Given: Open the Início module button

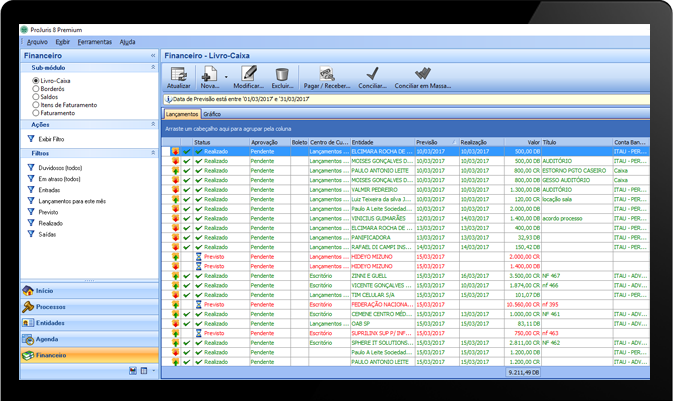Looking at the screenshot, I should [x=89, y=291].
